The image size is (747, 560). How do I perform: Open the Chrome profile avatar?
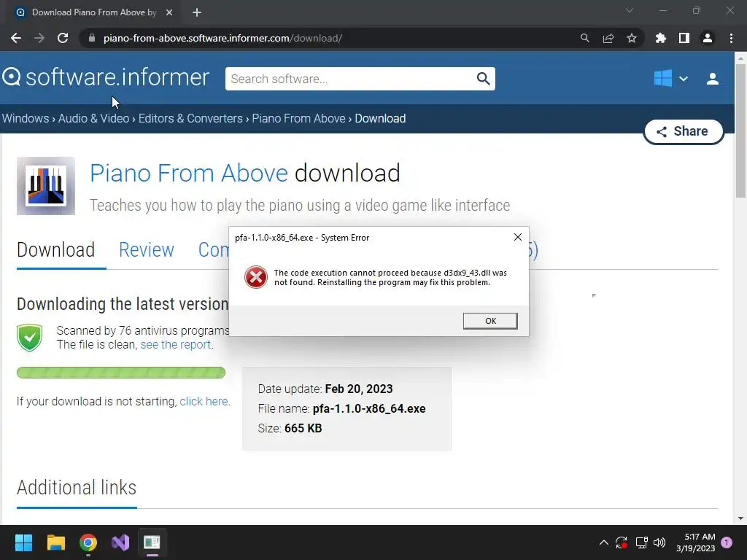708,38
